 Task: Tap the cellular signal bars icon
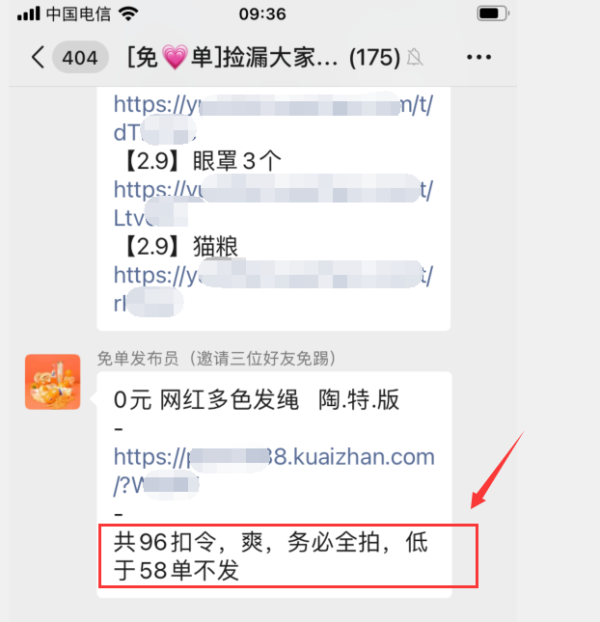[x=29, y=14]
